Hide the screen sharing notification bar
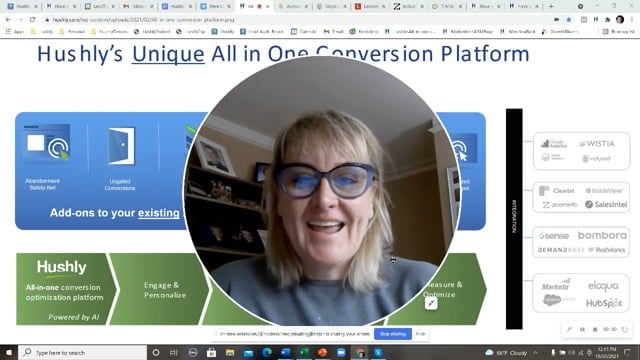This screenshot has width=640, height=360. pos(420,334)
